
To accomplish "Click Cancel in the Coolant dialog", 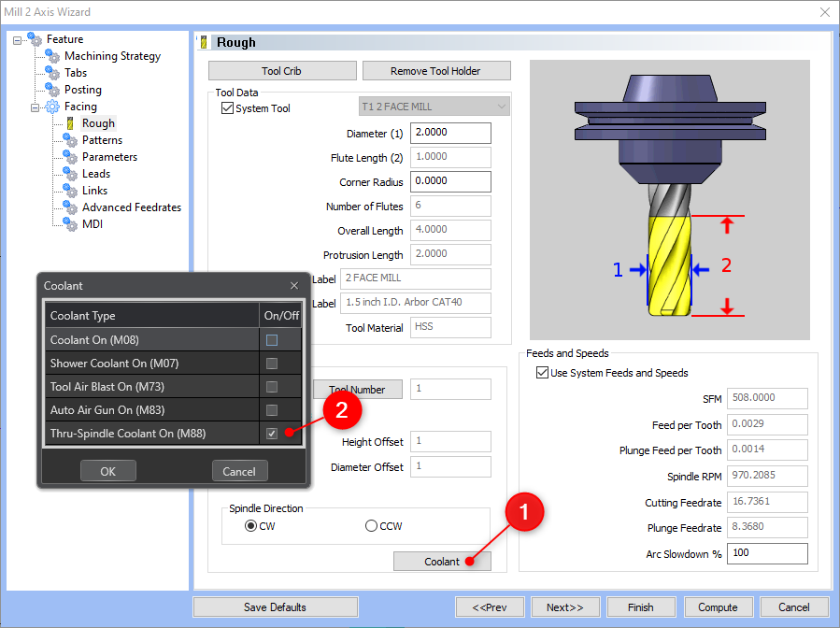I will pos(239,471).
